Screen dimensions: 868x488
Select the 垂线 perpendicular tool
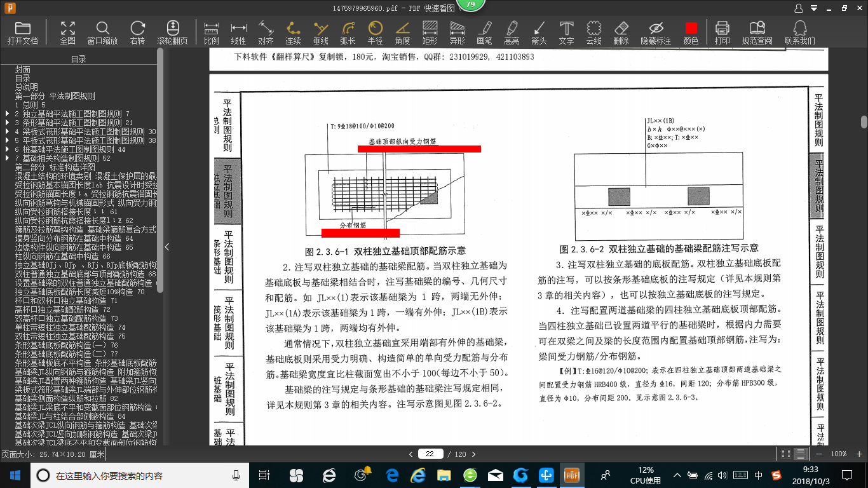point(321,32)
